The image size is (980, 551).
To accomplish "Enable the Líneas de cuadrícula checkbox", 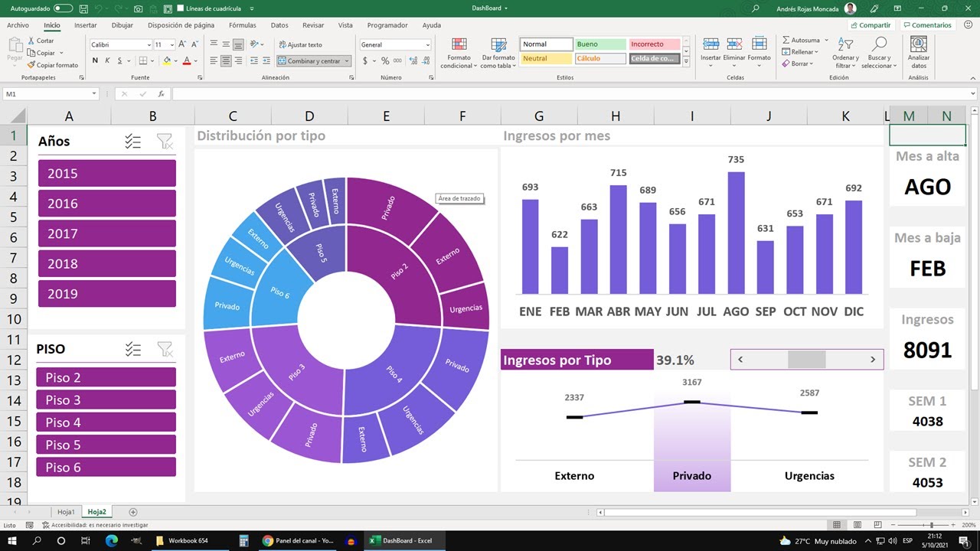I will pos(180,8).
